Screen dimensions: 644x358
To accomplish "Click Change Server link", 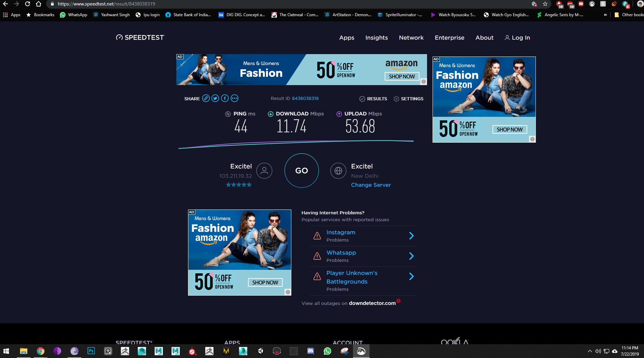I will [x=371, y=185].
